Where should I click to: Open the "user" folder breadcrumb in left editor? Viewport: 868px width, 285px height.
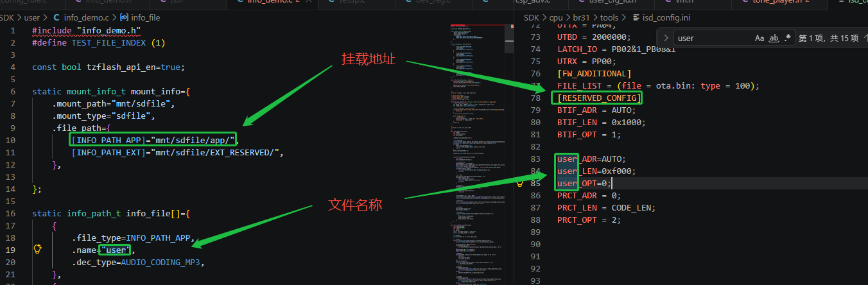tap(31, 18)
